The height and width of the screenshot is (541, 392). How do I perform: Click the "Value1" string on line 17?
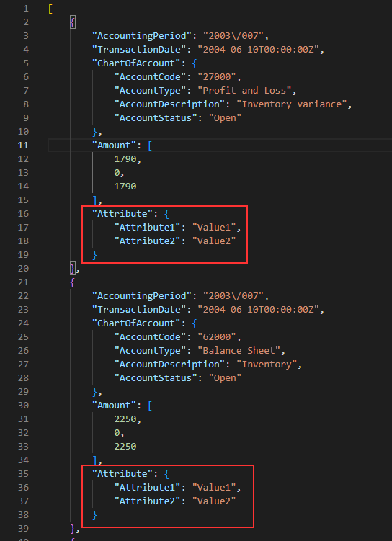coord(214,228)
